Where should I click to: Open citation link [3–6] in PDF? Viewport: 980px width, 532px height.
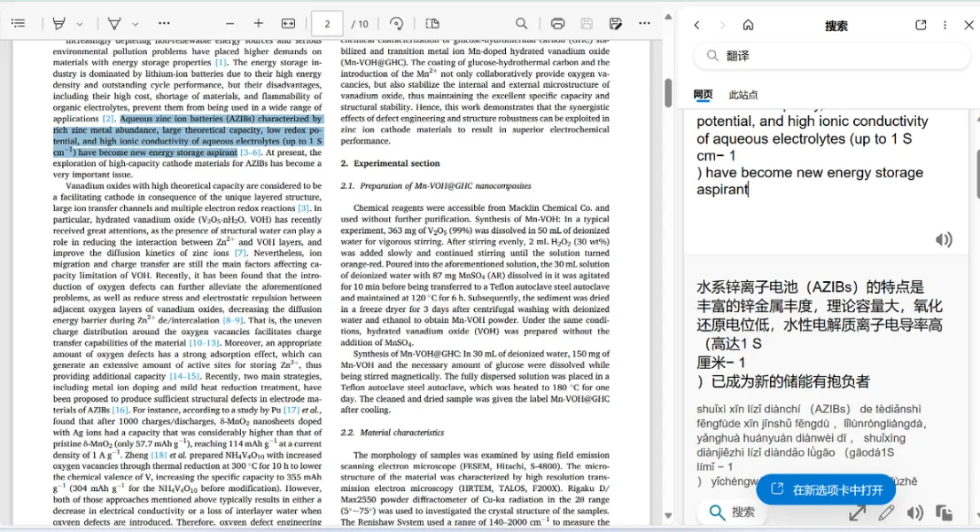click(x=251, y=153)
